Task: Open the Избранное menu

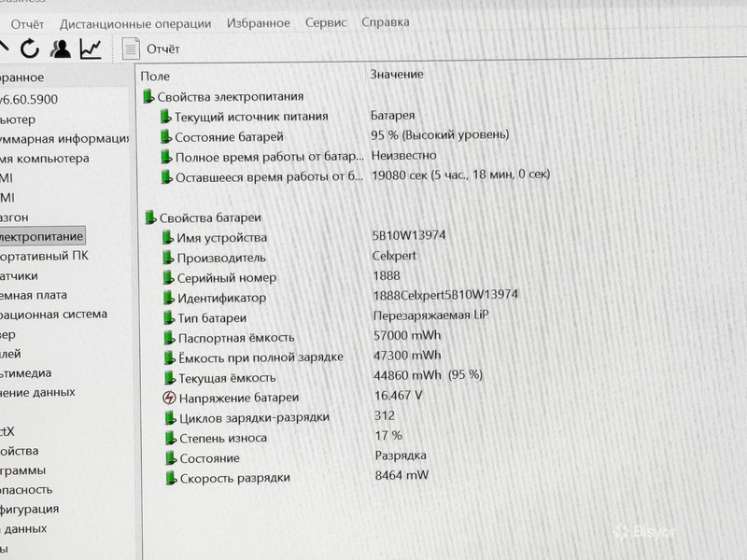Action: click(259, 22)
